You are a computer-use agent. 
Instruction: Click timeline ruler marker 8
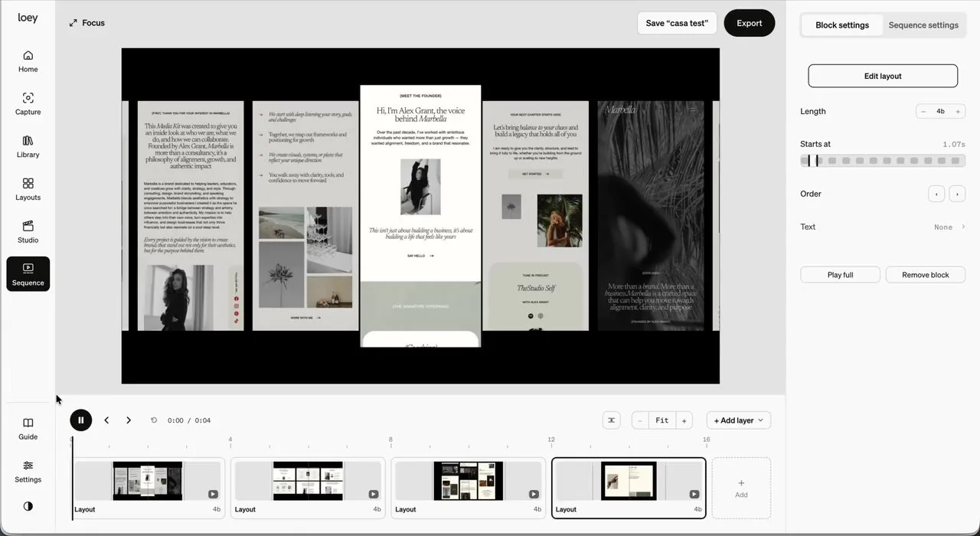pyautogui.click(x=390, y=440)
